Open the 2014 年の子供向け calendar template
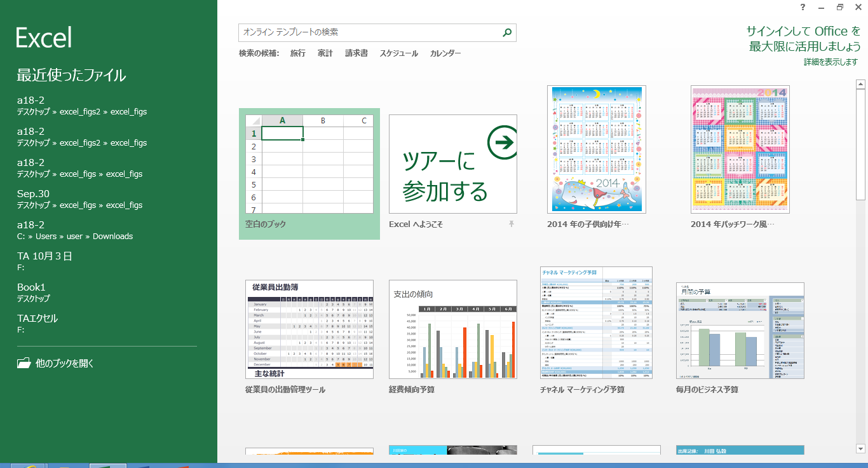868x468 pixels. 597,149
